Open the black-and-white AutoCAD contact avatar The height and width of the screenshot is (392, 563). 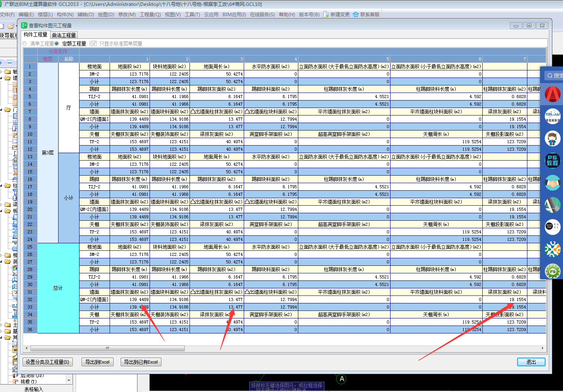tap(553, 227)
